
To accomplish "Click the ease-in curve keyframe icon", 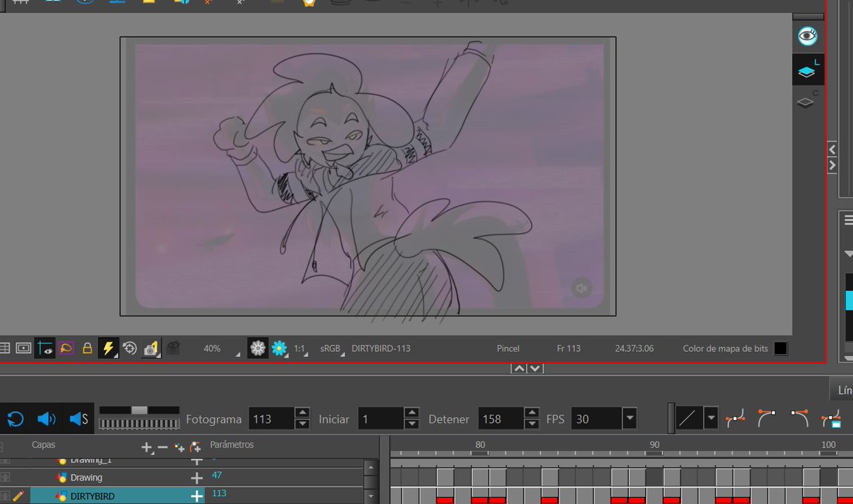I will tap(766, 419).
